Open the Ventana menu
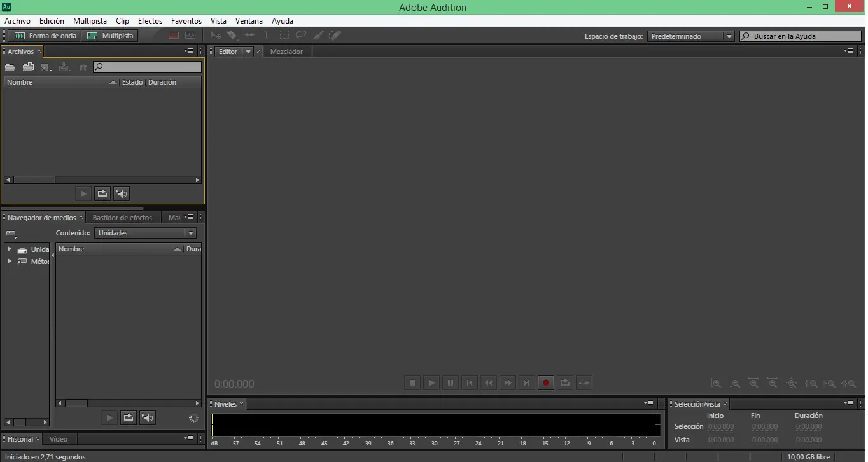The height and width of the screenshot is (462, 868). (249, 21)
